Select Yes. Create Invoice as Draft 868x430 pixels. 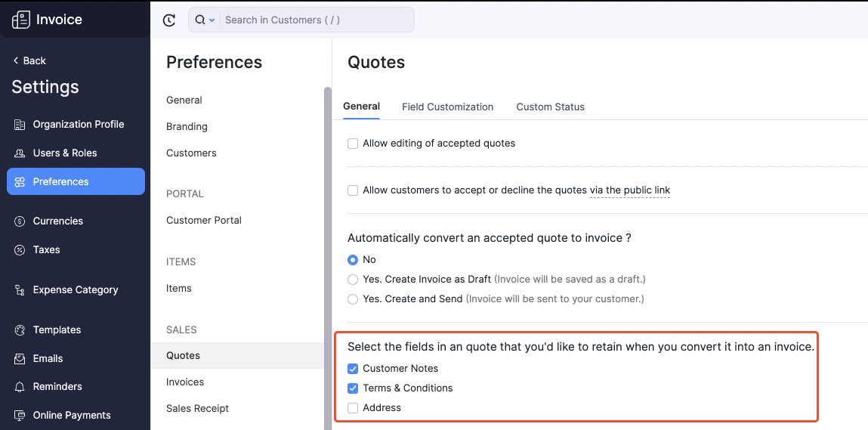pyautogui.click(x=353, y=280)
